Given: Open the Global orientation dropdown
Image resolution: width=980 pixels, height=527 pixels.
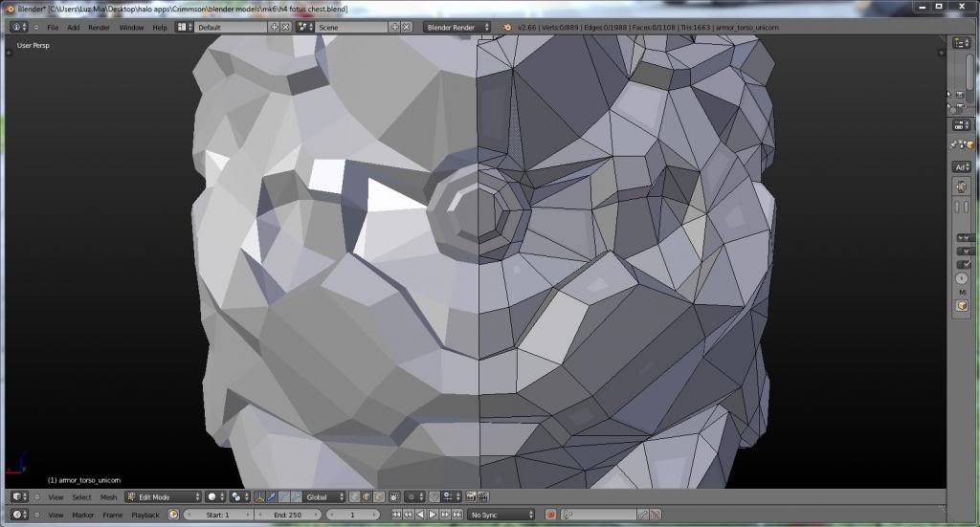Looking at the screenshot, I should pyautogui.click(x=324, y=497).
